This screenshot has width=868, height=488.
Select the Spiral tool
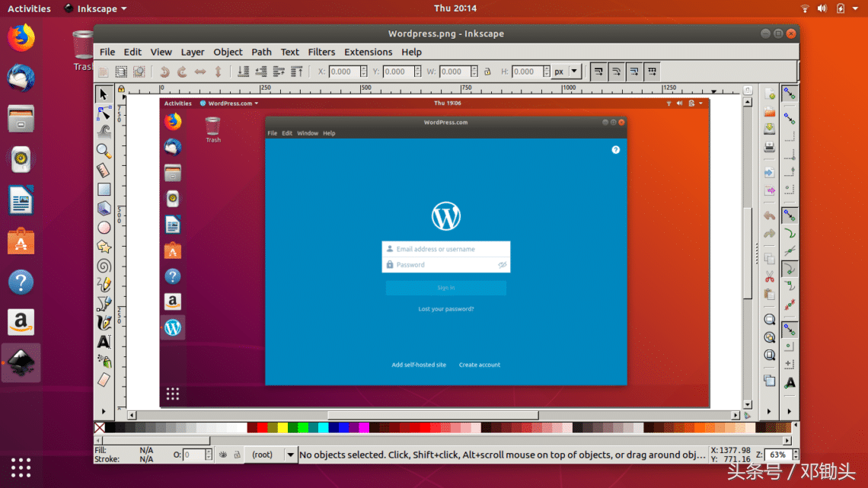[x=104, y=266]
